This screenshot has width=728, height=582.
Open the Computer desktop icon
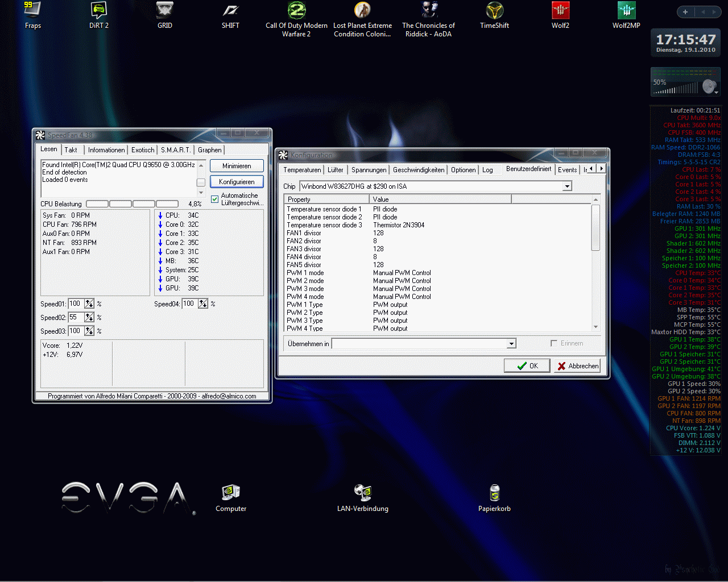(231, 498)
